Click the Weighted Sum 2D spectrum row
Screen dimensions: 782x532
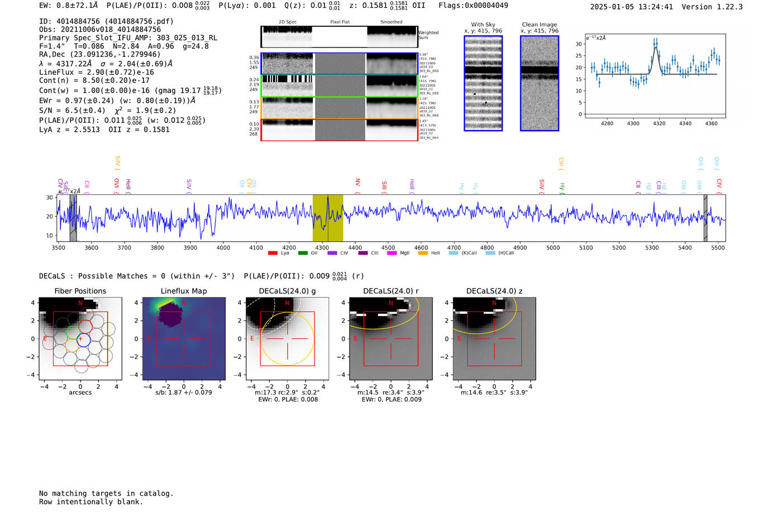(340, 37)
